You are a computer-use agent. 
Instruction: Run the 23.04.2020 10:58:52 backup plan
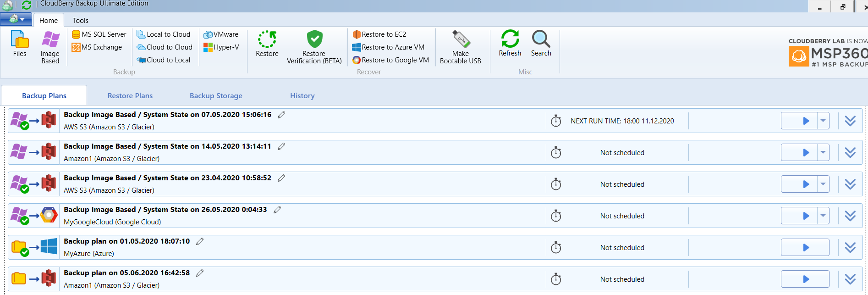tap(799, 184)
